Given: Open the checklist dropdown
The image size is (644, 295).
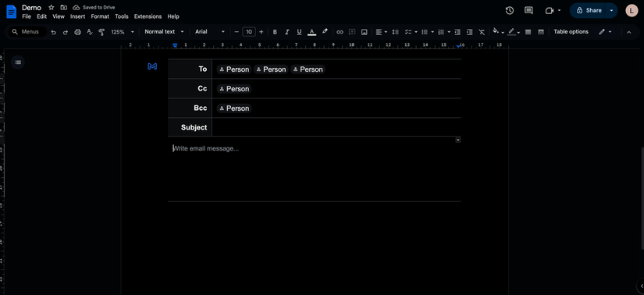Looking at the screenshot, I should click(x=411, y=32).
